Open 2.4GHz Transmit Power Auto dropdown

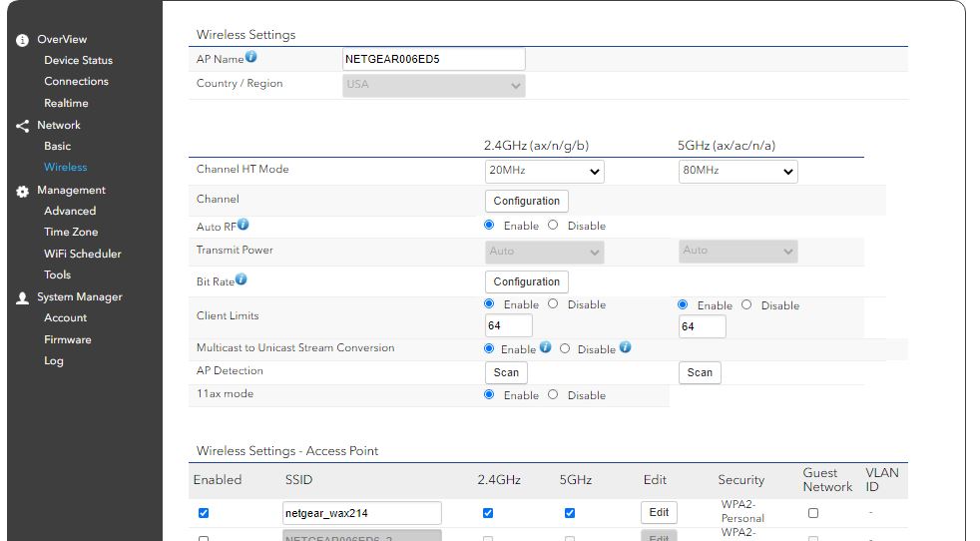544,252
